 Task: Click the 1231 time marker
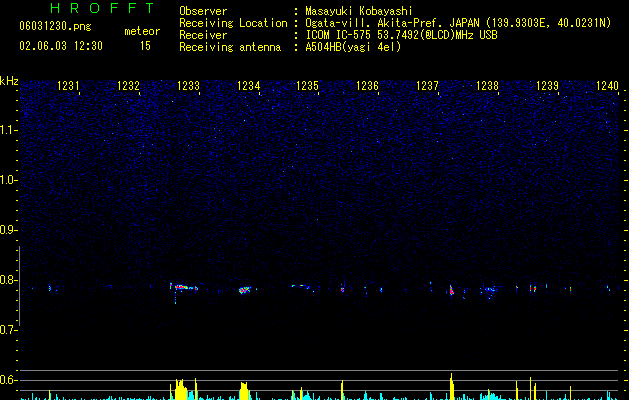(x=68, y=85)
